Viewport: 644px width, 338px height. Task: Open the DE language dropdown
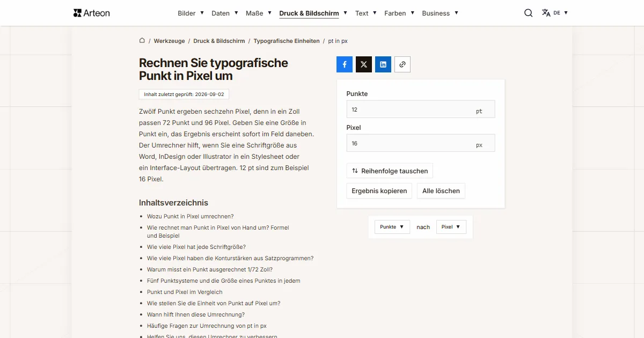pyautogui.click(x=561, y=13)
